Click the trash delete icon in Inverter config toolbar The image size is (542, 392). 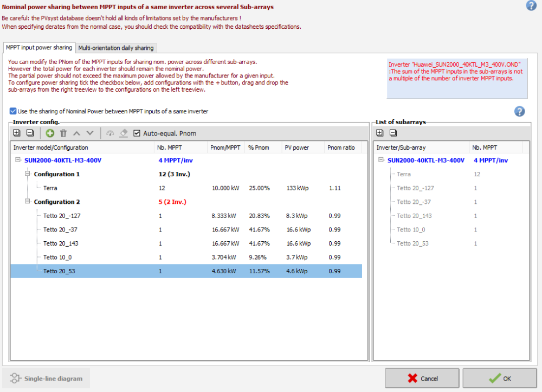(63, 133)
